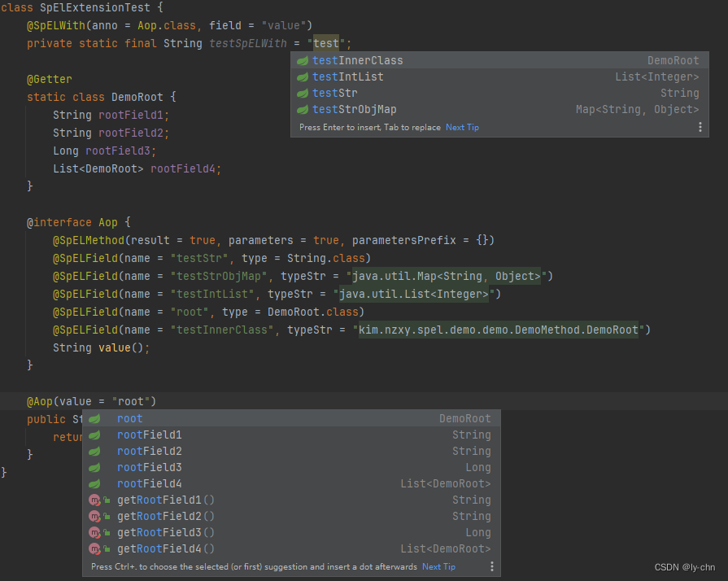Click the leaf icon beside rootField2 suggestion
Viewport: 728px width, 581px height.
coord(94,451)
